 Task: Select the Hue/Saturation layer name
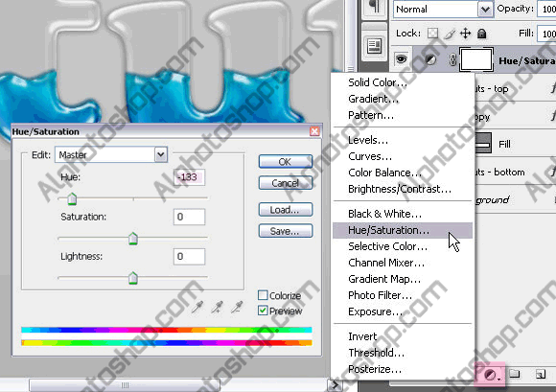[x=527, y=61]
